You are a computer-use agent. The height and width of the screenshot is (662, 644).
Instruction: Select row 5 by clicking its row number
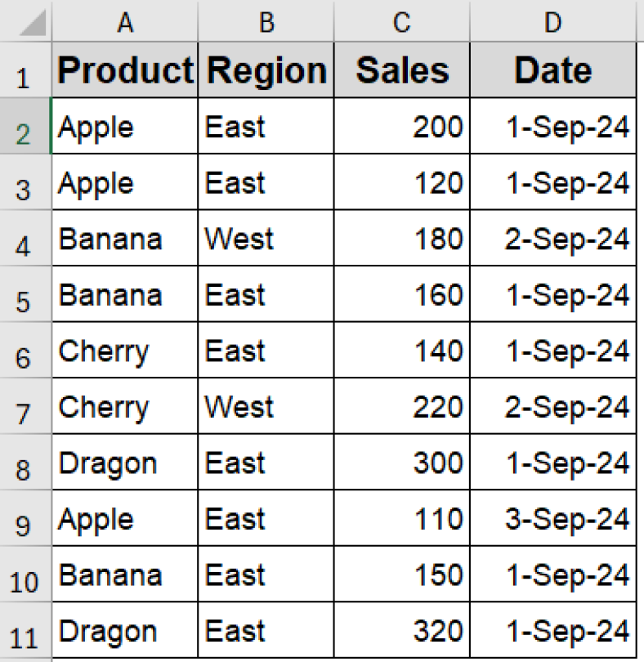point(25,294)
